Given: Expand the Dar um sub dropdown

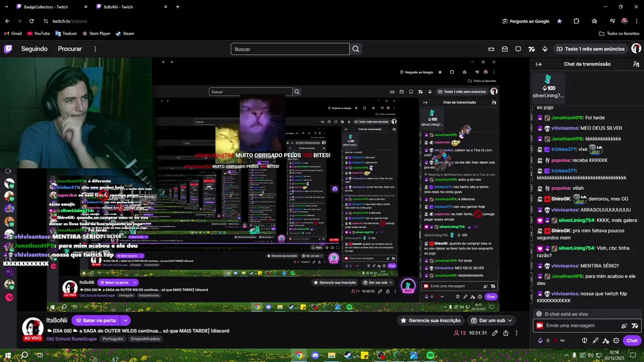Looking at the screenshot, I should (x=510, y=320).
